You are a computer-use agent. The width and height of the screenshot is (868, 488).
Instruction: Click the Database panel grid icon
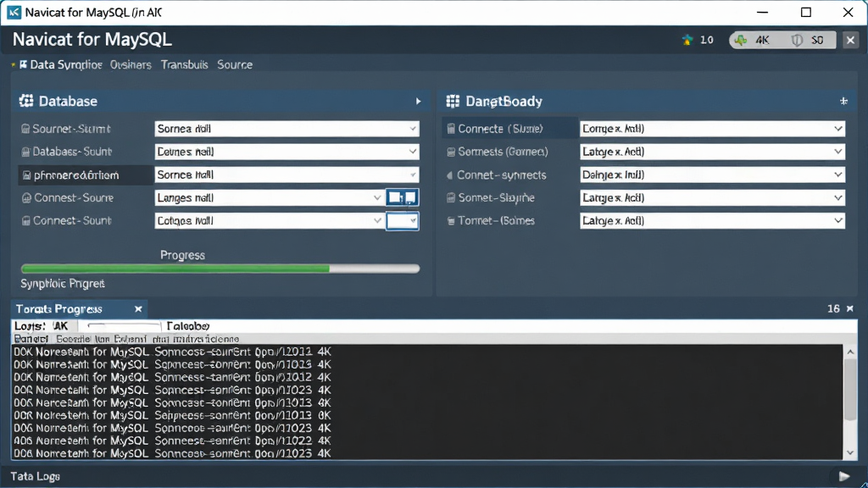[26, 101]
